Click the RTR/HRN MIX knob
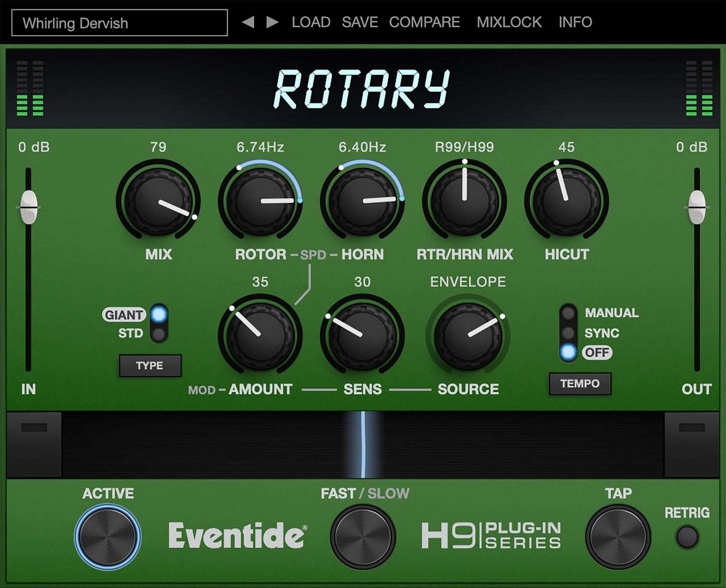The height and width of the screenshot is (588, 726). click(465, 201)
